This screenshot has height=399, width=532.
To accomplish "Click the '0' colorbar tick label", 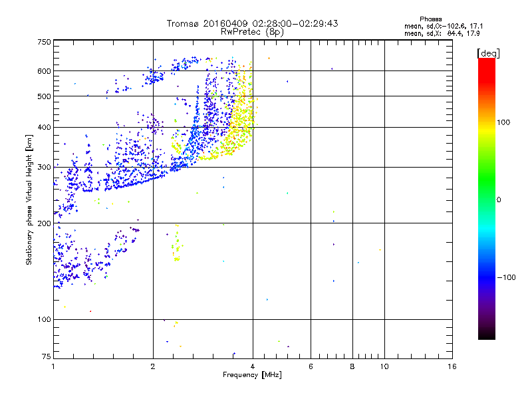I will [x=499, y=200].
